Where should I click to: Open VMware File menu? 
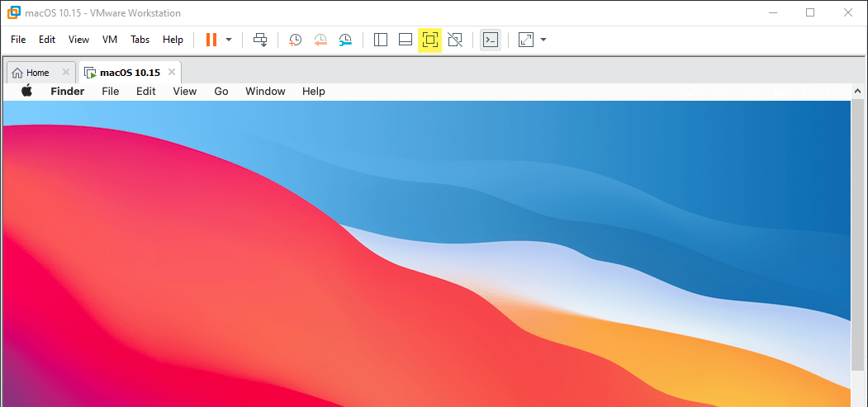tap(18, 40)
